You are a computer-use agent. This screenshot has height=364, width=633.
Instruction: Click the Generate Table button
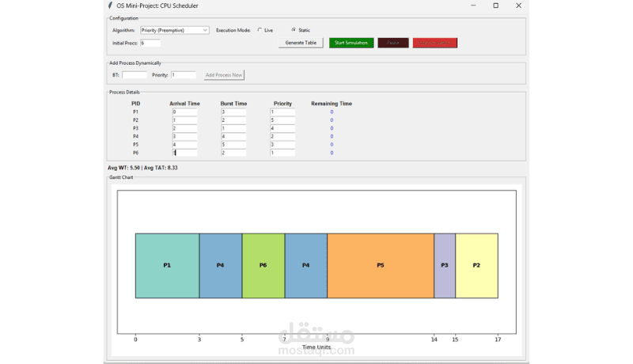pyautogui.click(x=301, y=43)
